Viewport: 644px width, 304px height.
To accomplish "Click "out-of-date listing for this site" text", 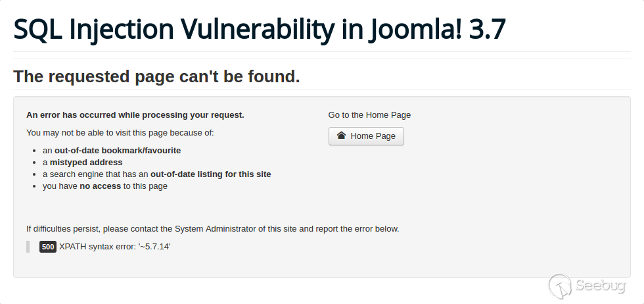I will (x=211, y=174).
